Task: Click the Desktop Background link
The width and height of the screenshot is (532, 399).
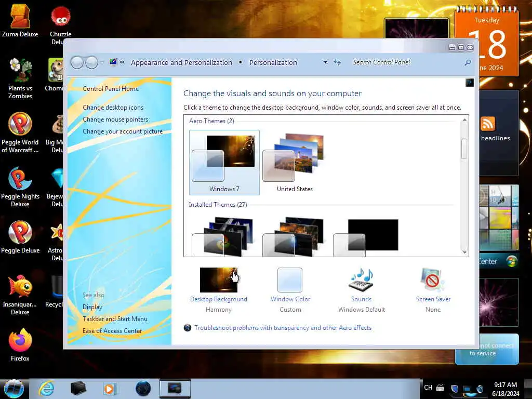Action: tap(219, 299)
